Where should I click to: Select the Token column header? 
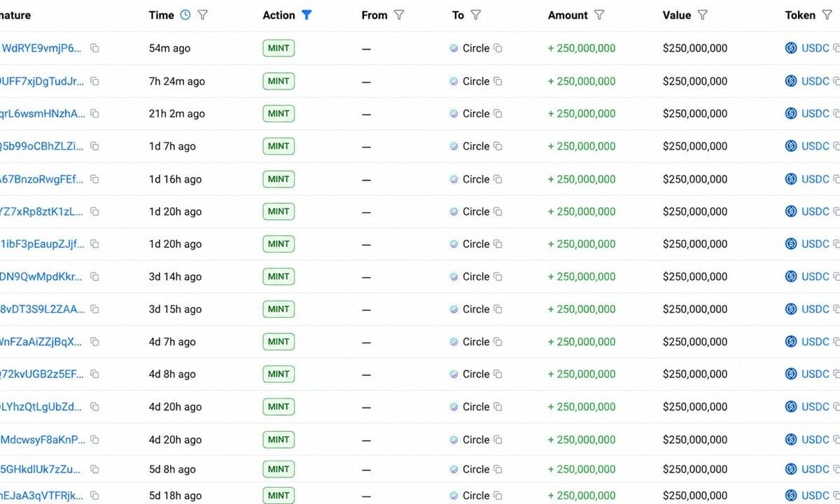pos(800,15)
